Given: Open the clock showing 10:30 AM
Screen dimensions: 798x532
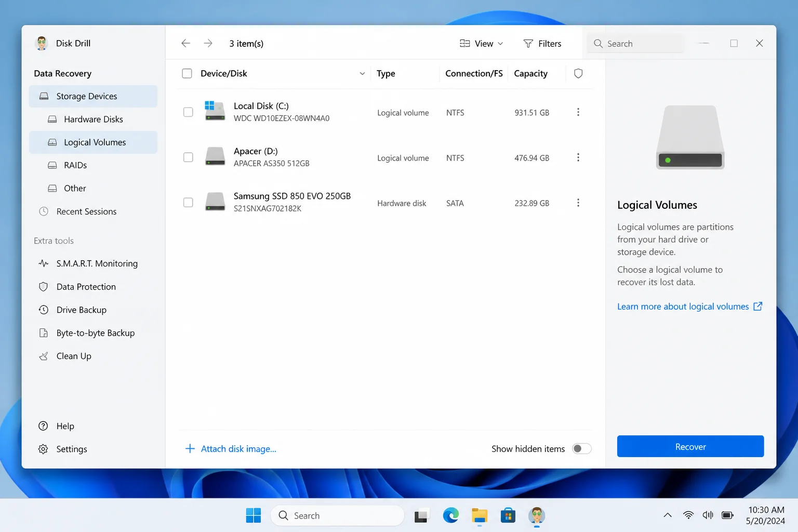Looking at the screenshot, I should [766, 515].
